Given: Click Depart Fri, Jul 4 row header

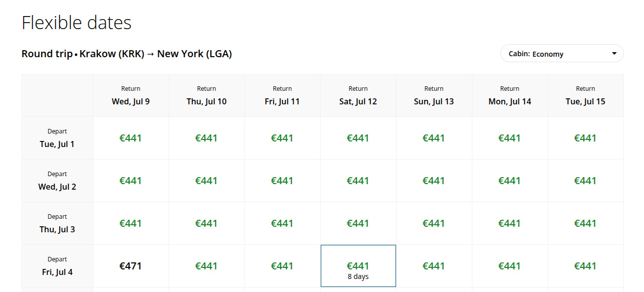Looking at the screenshot, I should tap(57, 266).
